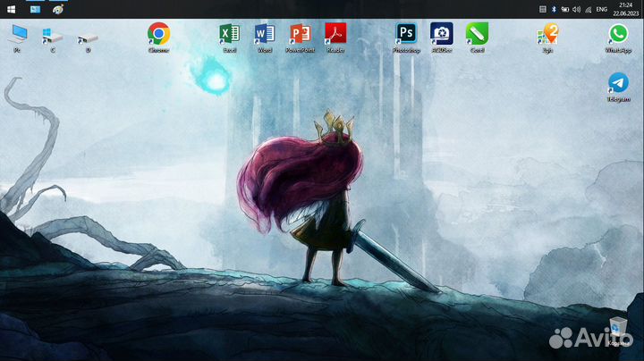Screen dimensions: 644x361
Task: Click the first pinned taskbar app with blue window icon
Action: pos(35,9)
